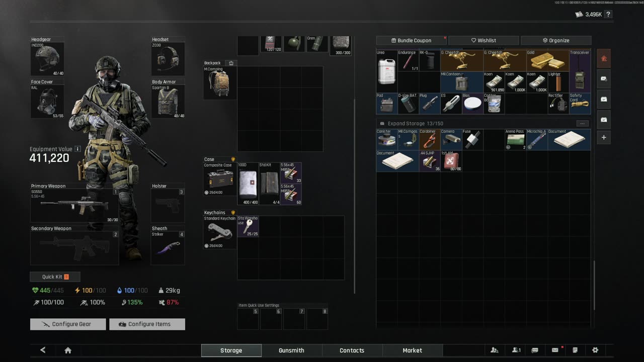Select the Striker knife in Sheath slot
Screen dimensions: 644x362
click(x=168, y=248)
